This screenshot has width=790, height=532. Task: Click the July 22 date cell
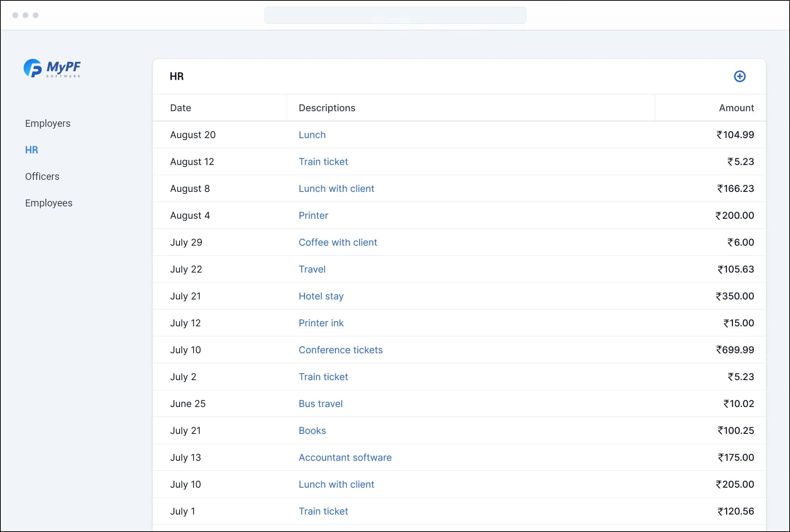(x=186, y=269)
